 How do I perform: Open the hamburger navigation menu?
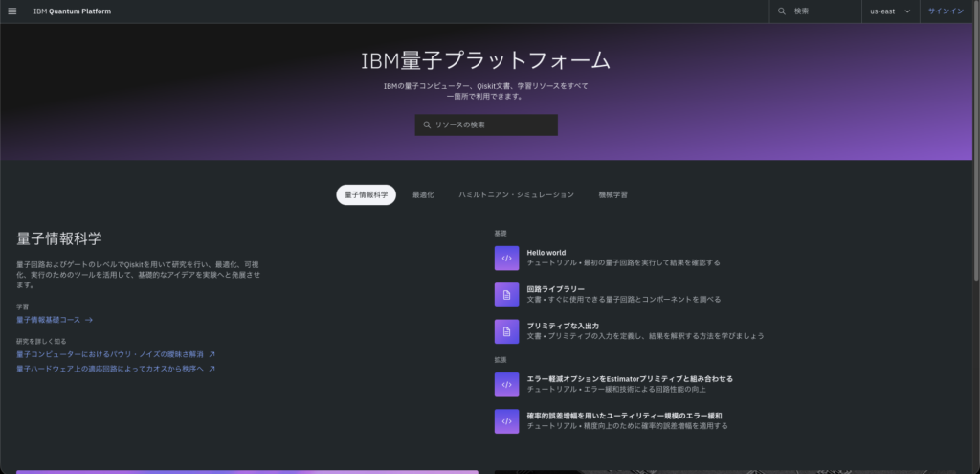[x=11, y=11]
